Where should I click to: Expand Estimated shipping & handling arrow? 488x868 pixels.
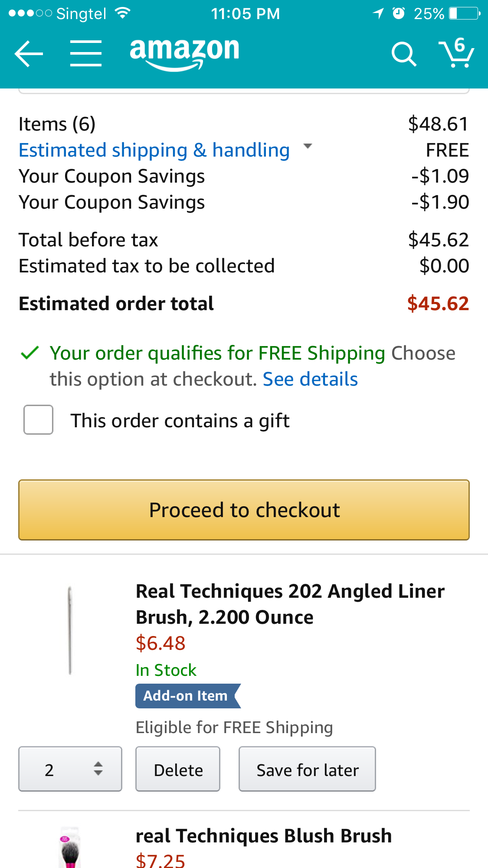[x=308, y=147]
